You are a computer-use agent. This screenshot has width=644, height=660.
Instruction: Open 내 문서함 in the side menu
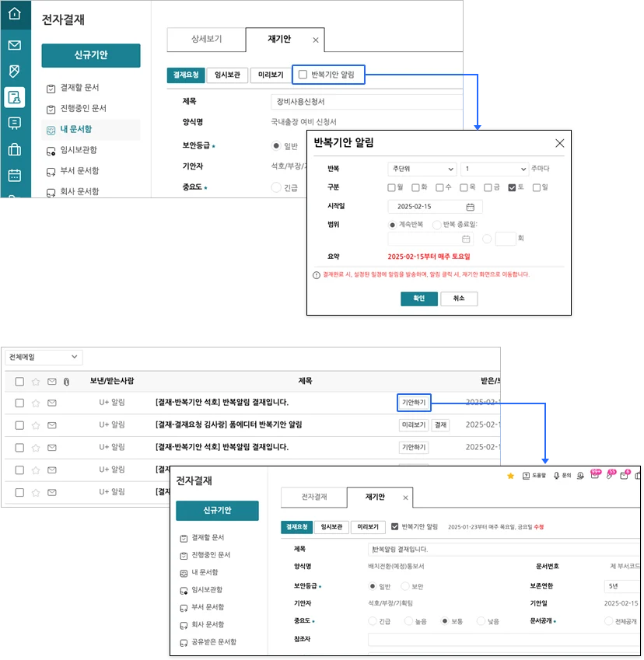(81, 129)
